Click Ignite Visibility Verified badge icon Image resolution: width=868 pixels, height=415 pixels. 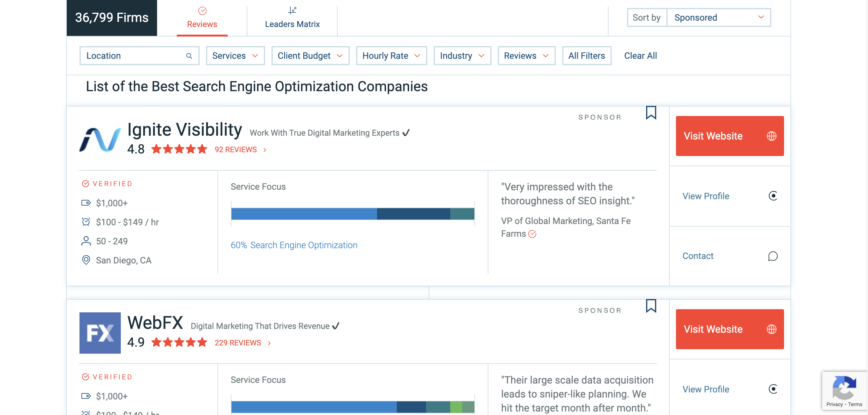86,184
